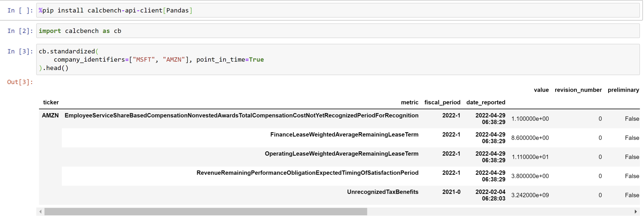
Task: Click the metric column header
Action: pyautogui.click(x=409, y=102)
